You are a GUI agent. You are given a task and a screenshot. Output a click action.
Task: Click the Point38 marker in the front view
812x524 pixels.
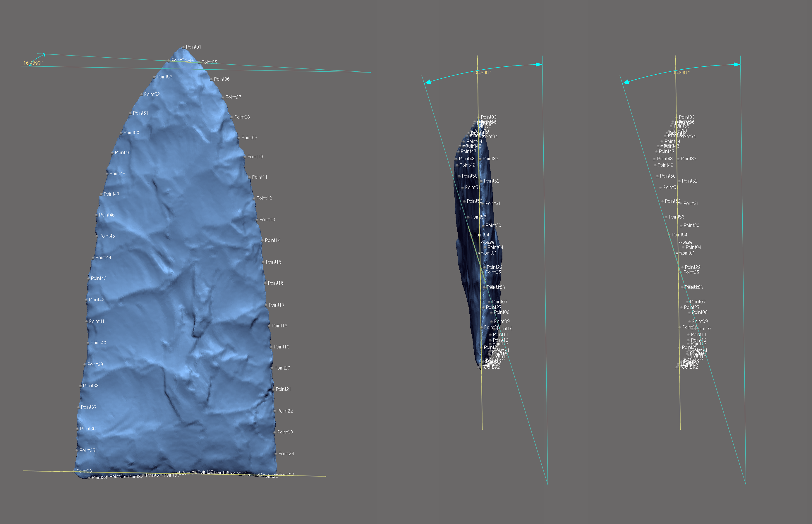coord(81,386)
